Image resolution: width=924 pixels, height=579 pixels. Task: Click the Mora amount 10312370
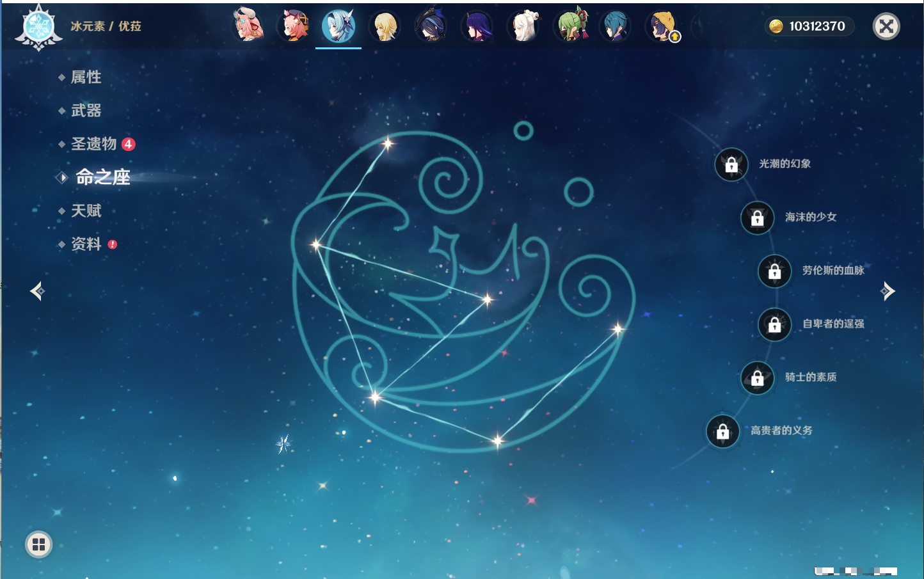pos(817,26)
